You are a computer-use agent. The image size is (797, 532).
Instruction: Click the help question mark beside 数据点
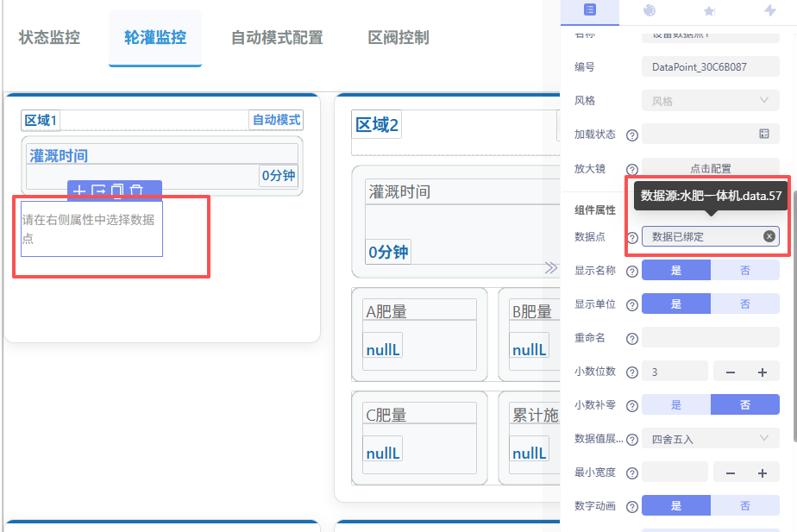pos(632,236)
